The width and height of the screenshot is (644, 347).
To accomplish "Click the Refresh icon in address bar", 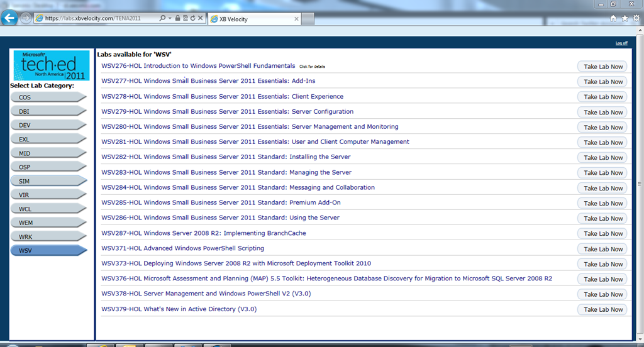I will coord(191,19).
